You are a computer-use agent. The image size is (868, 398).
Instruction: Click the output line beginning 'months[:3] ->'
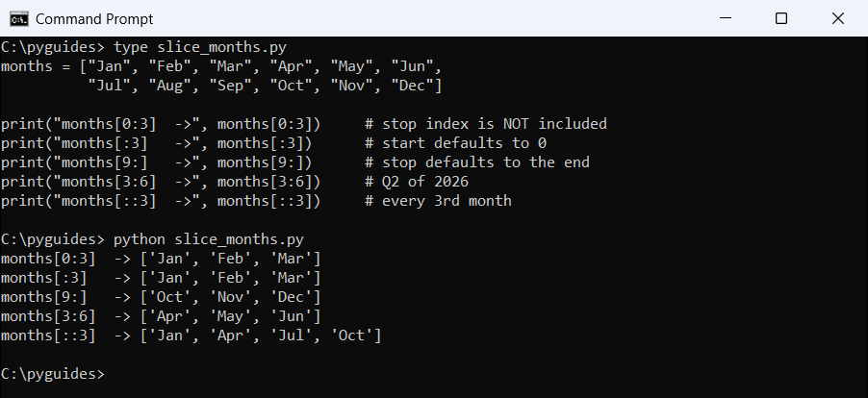[x=161, y=278]
